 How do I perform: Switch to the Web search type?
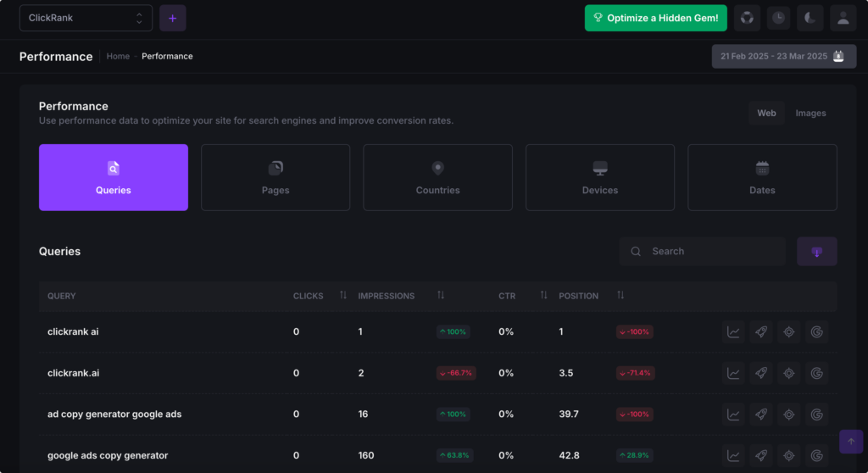tap(766, 113)
